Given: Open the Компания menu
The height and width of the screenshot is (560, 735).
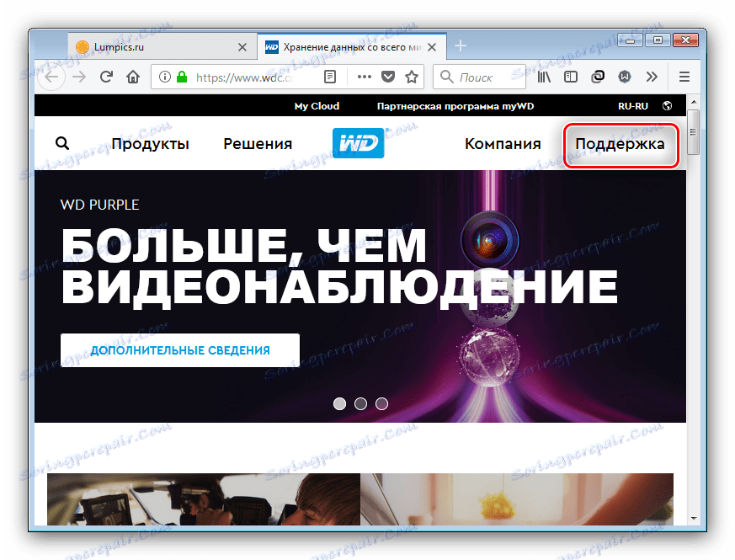Looking at the screenshot, I should [x=503, y=143].
